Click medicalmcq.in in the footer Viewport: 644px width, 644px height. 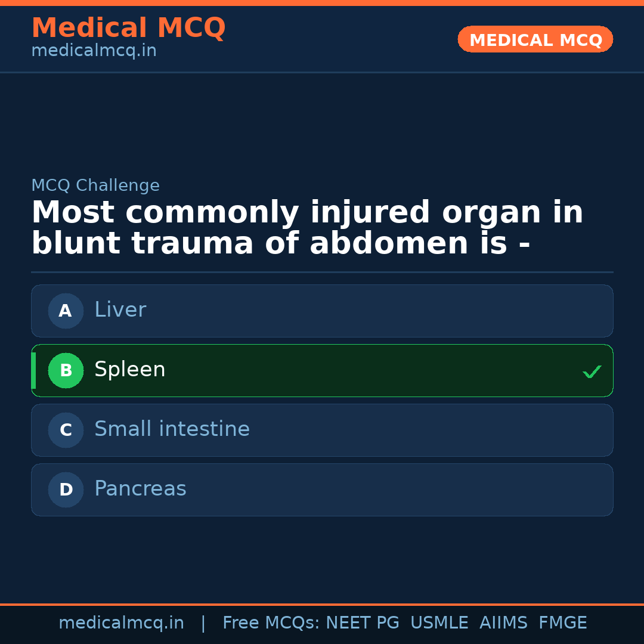click(122, 622)
